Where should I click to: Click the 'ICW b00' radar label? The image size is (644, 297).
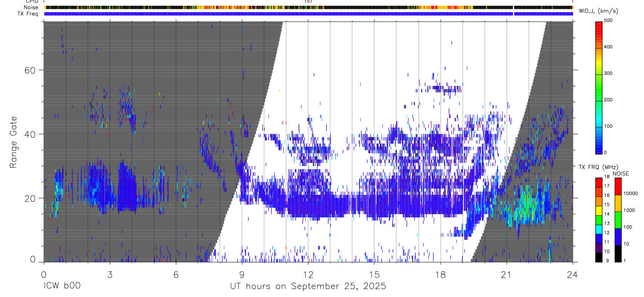tap(62, 287)
